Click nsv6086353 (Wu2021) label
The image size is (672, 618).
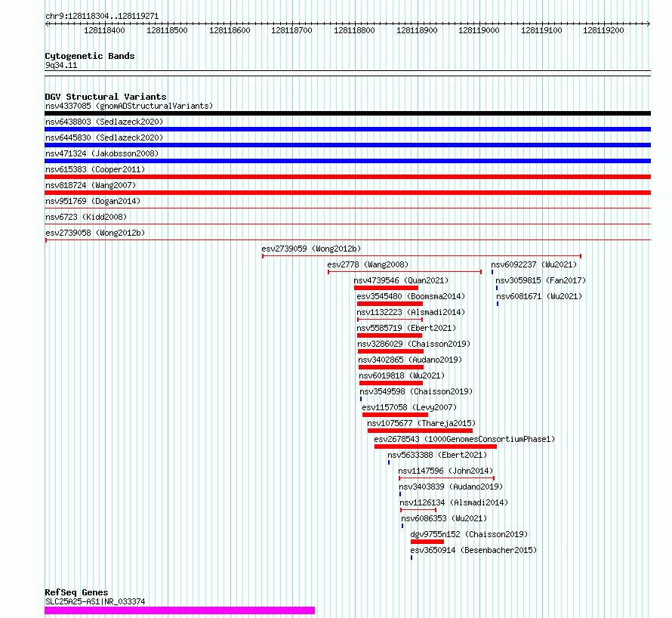coord(444,518)
